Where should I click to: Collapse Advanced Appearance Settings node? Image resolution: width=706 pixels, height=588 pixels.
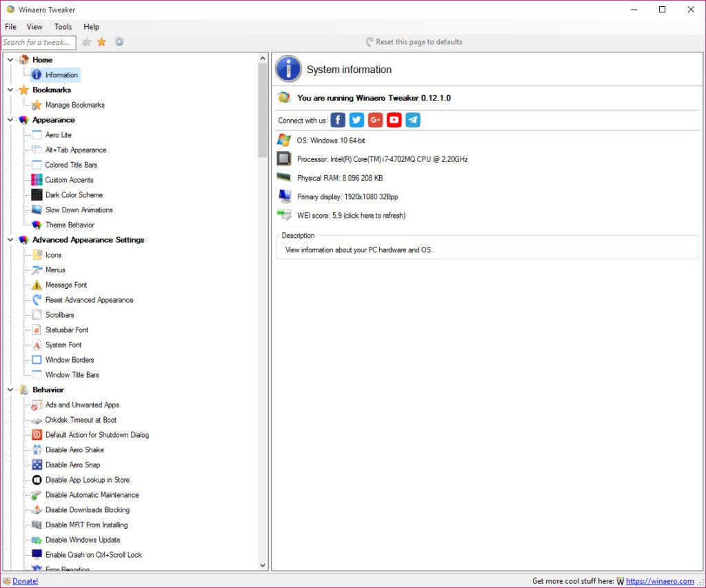point(10,240)
